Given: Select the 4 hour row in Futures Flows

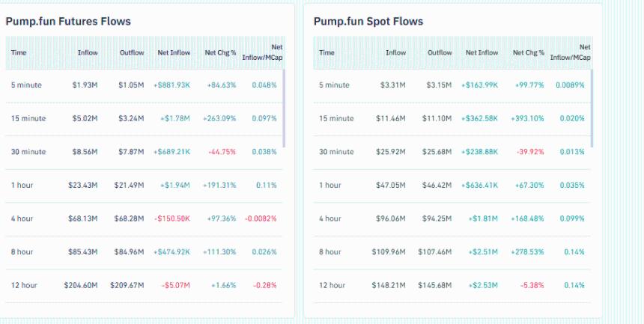Looking at the screenshot, I should [x=22, y=218].
